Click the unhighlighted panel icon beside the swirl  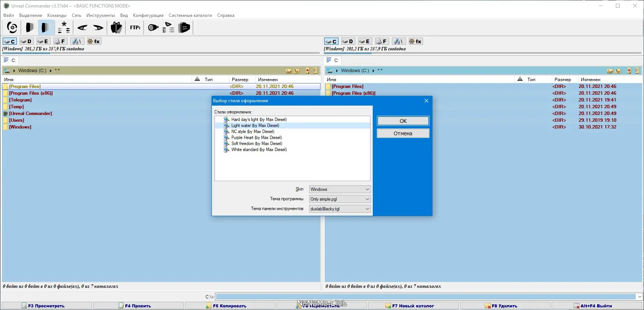coord(29,27)
